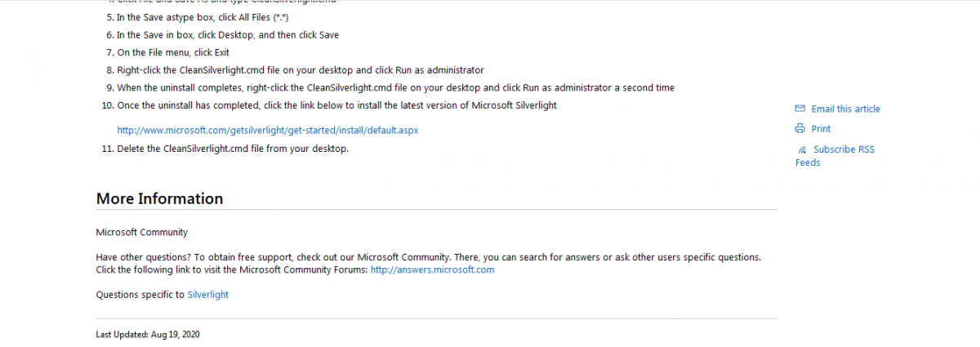
Task: Click the RSS feed icon
Action: [x=803, y=149]
